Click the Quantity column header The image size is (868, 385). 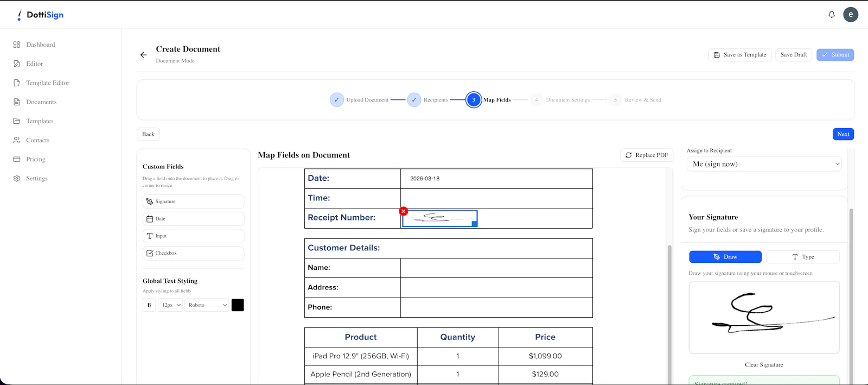point(458,337)
